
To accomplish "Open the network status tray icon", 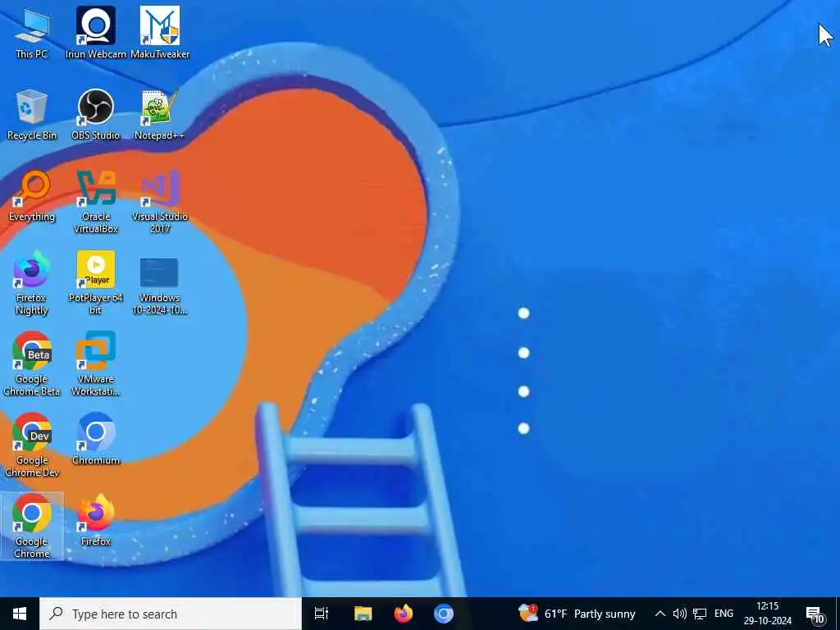I will tap(700, 614).
